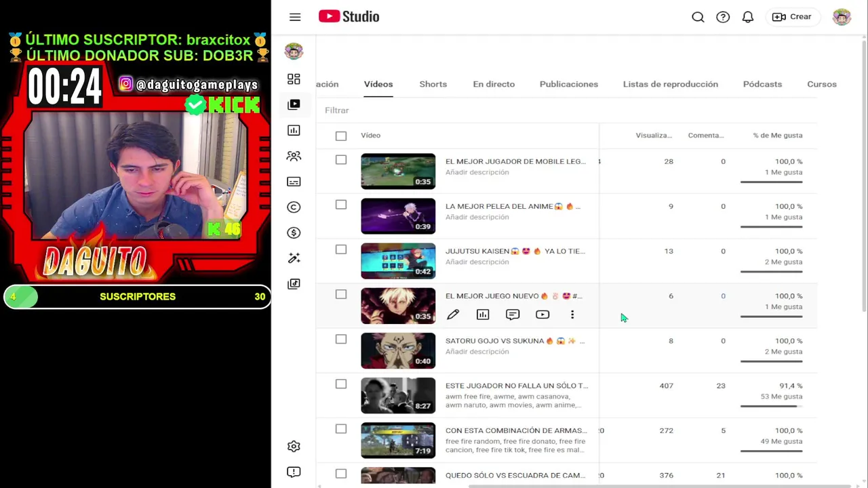Select checkbox for ESTE JUGADOR NO FALLA video
This screenshot has height=488, width=868.
[341, 384]
